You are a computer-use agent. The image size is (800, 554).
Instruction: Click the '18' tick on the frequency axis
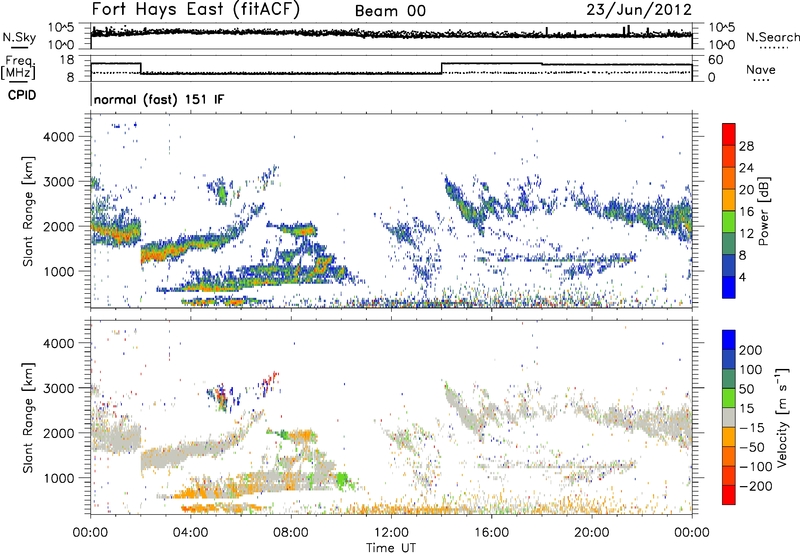coord(66,60)
